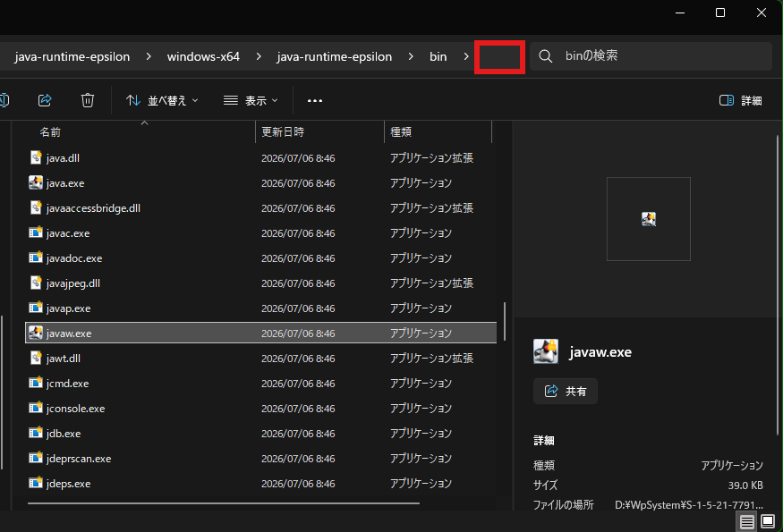
Task: Expand chevron after second java-runtime-epsilon breadcrumb
Action: [411, 56]
